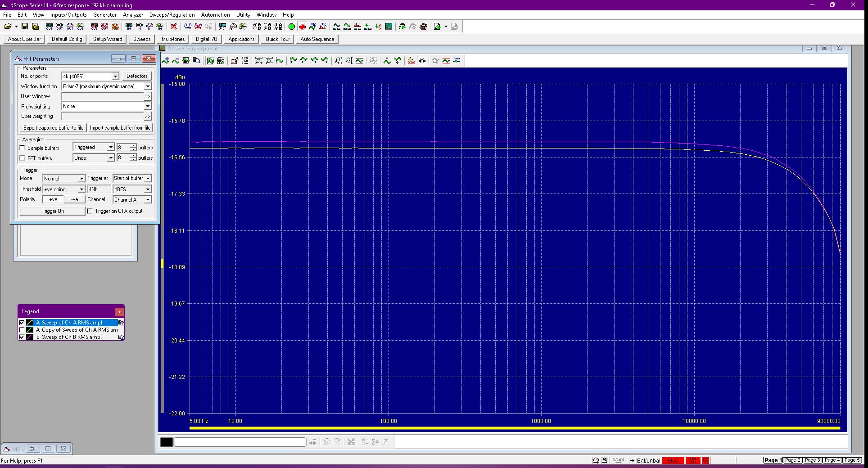Click the first generator 1.00 OUT icon
Viewport: 868px width, 468px height.
click(49, 27)
